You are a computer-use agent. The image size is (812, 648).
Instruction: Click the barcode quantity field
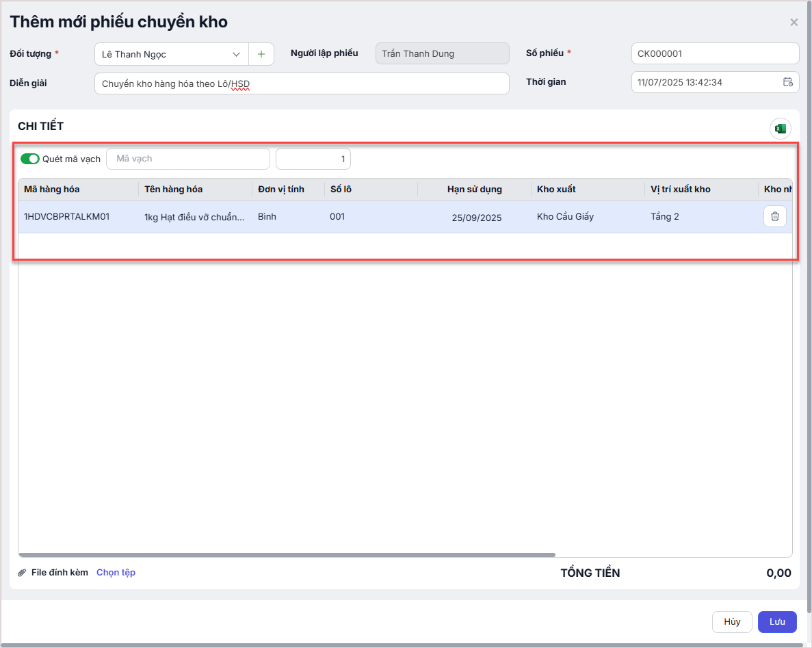(313, 159)
